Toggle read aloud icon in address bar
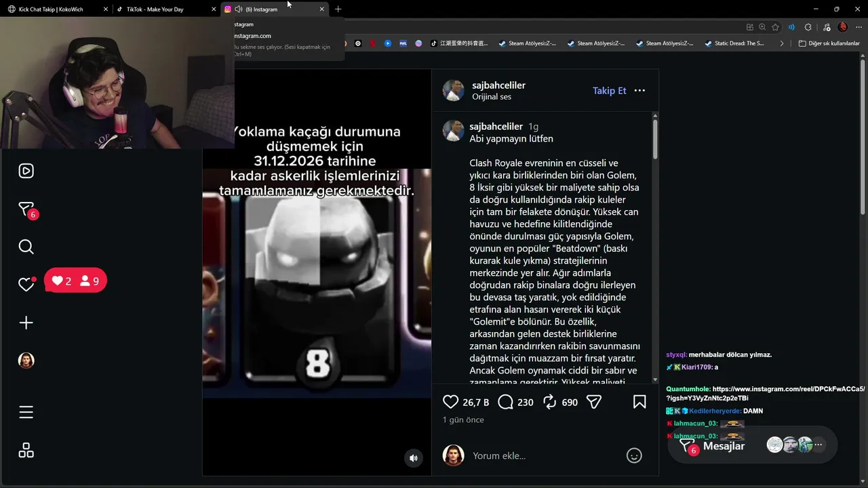The image size is (868, 488). coord(791,27)
